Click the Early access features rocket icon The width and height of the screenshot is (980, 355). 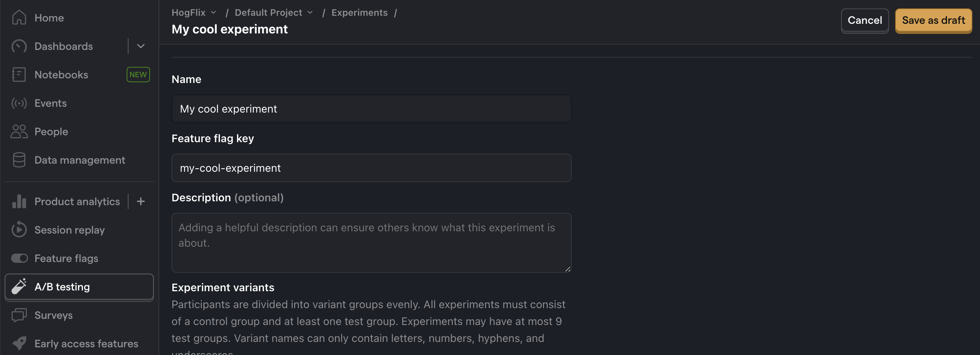(x=19, y=343)
